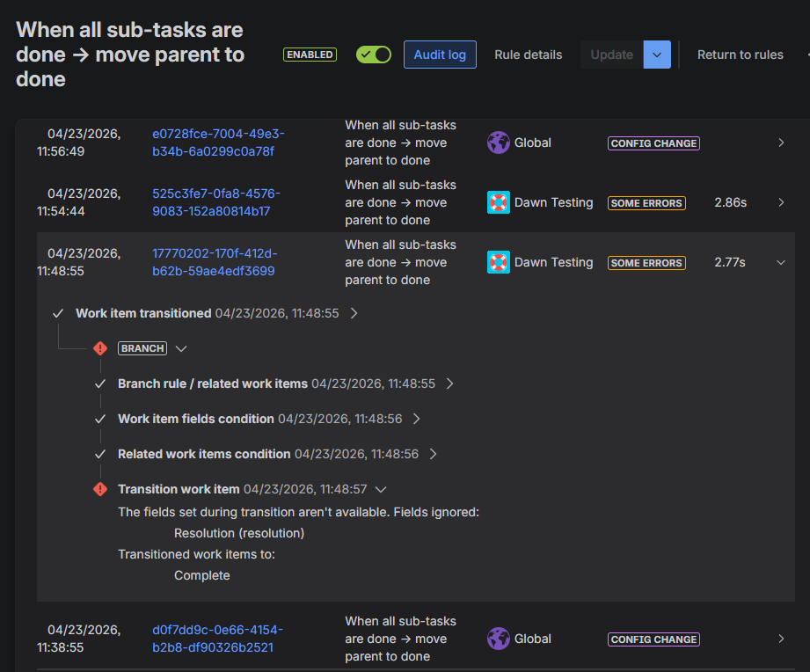
Task: Click the Work item transitioned checkmark icon
Action: [58, 313]
